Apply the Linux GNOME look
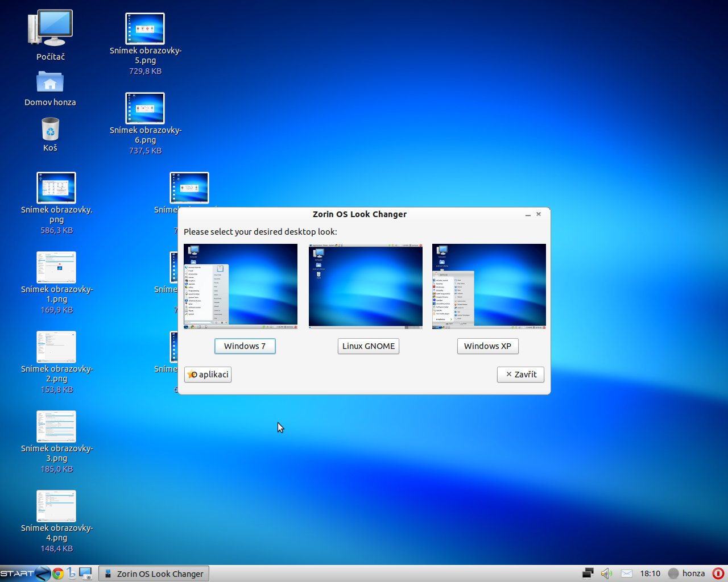Viewport: 728px width, 582px height. pos(369,346)
